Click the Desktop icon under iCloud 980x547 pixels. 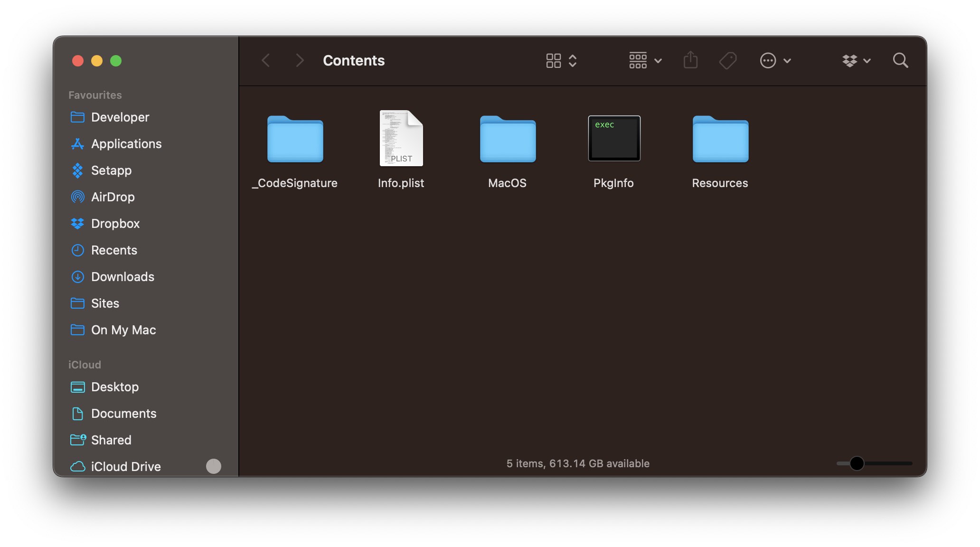tap(77, 387)
